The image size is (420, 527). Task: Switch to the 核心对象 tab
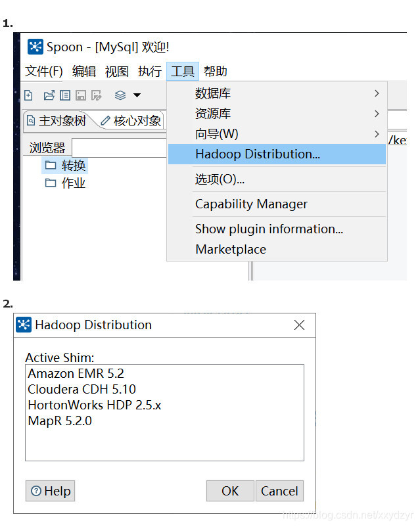(131, 121)
